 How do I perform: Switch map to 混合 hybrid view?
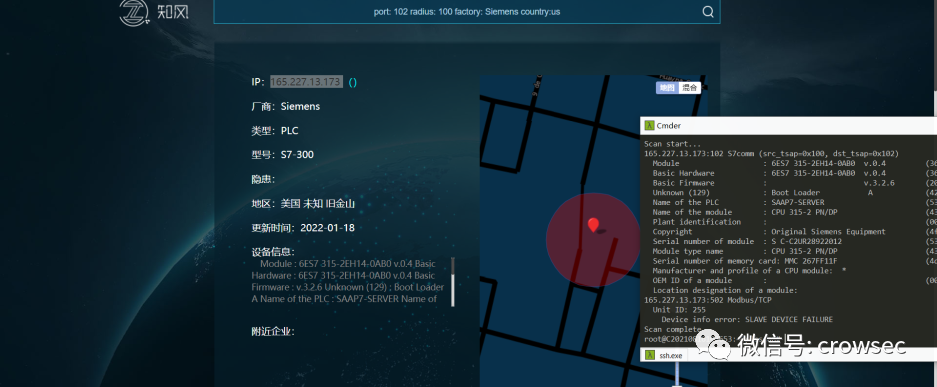690,88
